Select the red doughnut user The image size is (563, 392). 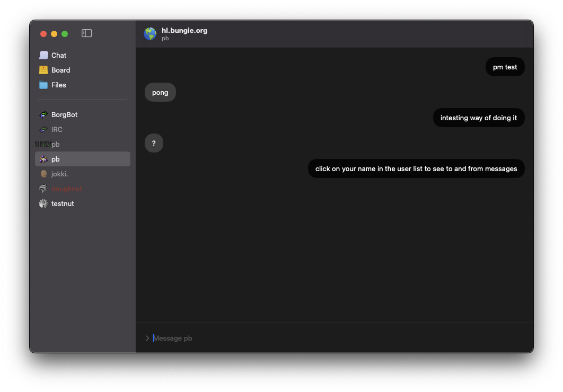tap(83, 189)
